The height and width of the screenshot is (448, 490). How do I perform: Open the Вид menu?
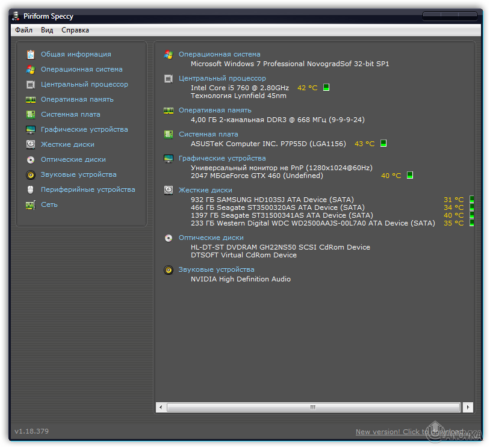point(47,30)
